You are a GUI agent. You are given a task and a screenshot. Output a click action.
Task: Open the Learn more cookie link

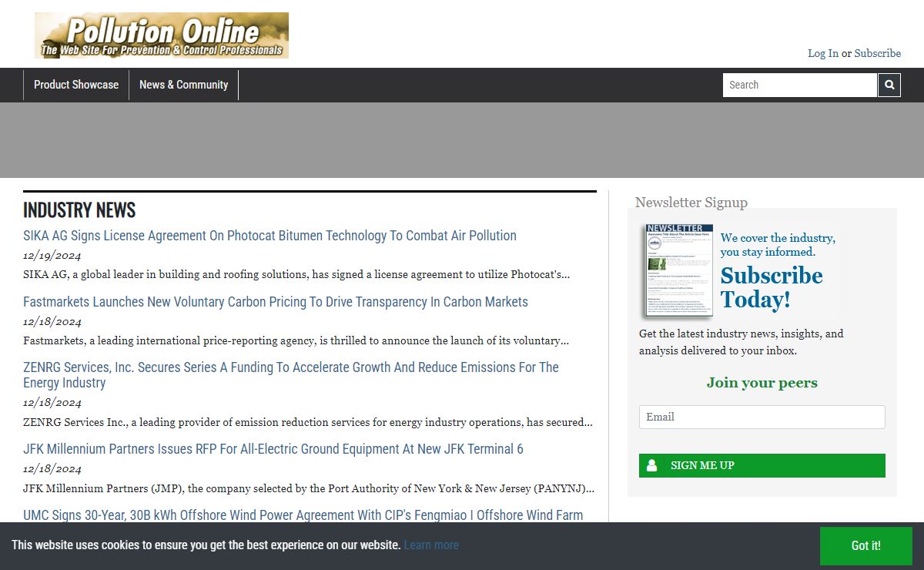point(431,545)
